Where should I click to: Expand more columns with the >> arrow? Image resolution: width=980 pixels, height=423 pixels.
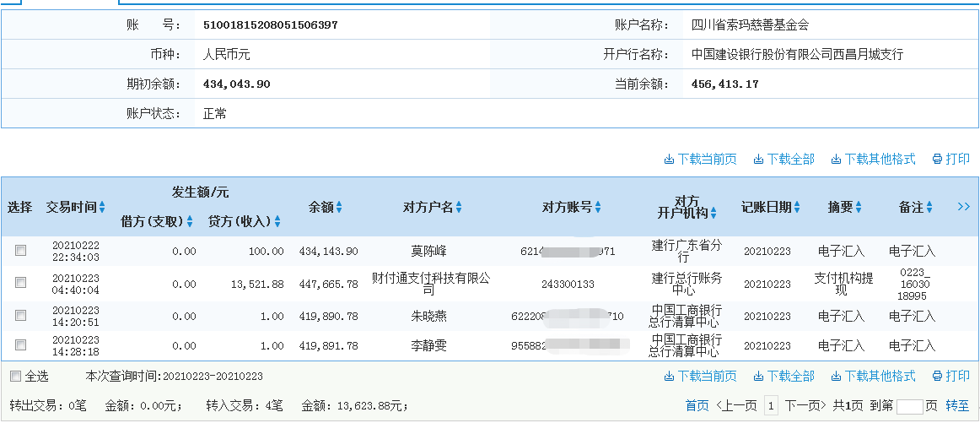click(x=964, y=207)
